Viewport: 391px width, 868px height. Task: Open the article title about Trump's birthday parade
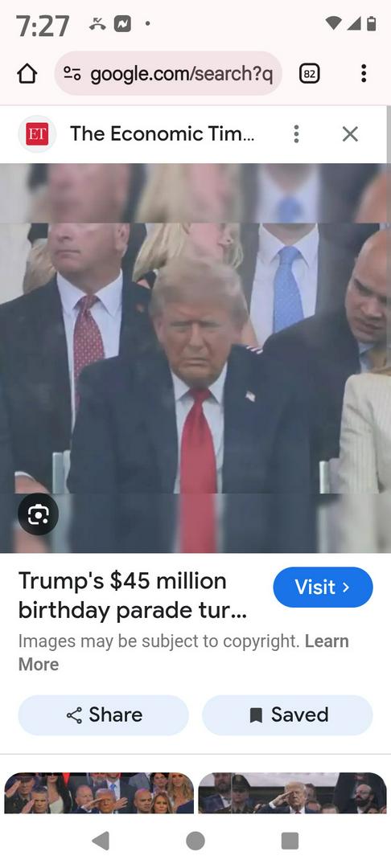pos(133,596)
